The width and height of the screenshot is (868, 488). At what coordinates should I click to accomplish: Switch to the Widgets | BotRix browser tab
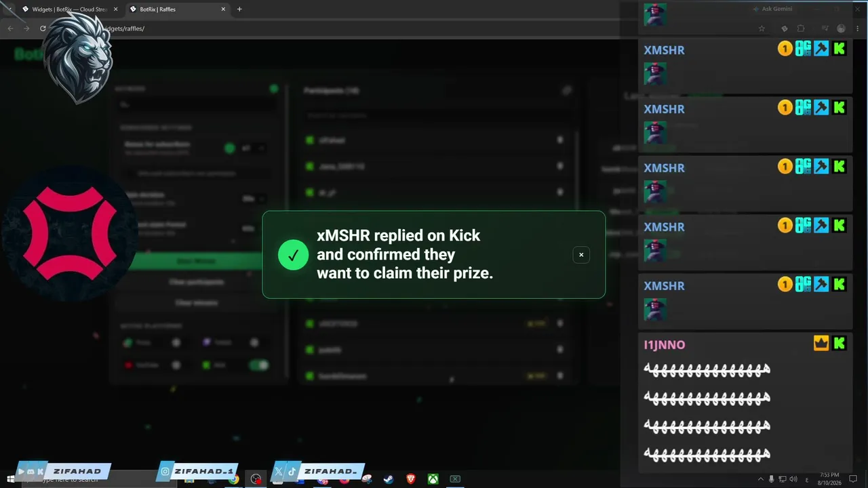(x=68, y=9)
